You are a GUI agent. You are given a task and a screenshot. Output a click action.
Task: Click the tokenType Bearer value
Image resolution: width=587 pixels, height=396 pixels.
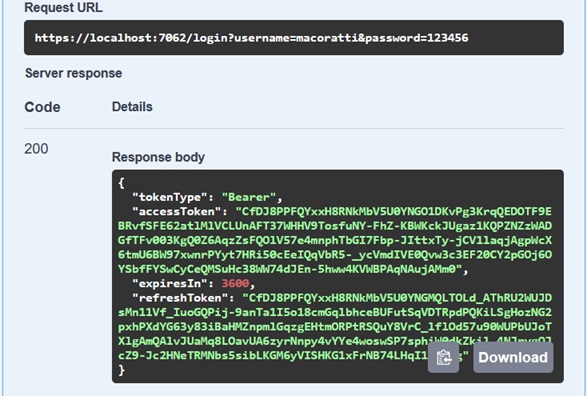[249, 197]
